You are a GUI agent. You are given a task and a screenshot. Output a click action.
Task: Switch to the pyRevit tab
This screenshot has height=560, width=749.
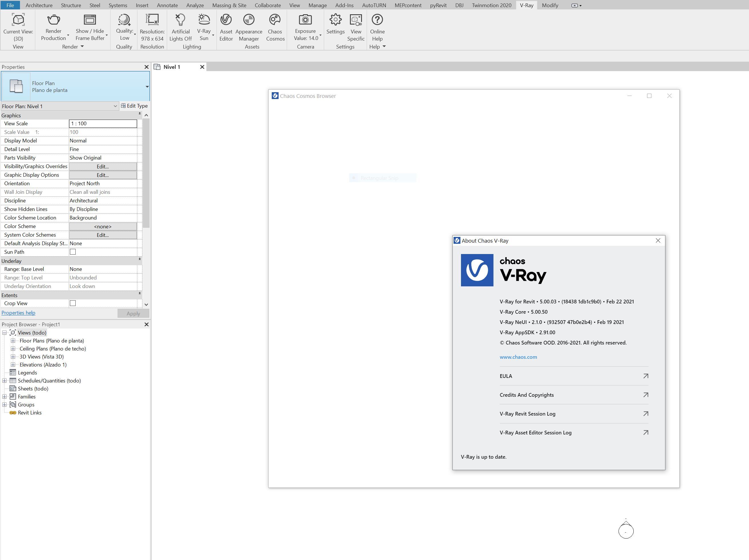438,5
